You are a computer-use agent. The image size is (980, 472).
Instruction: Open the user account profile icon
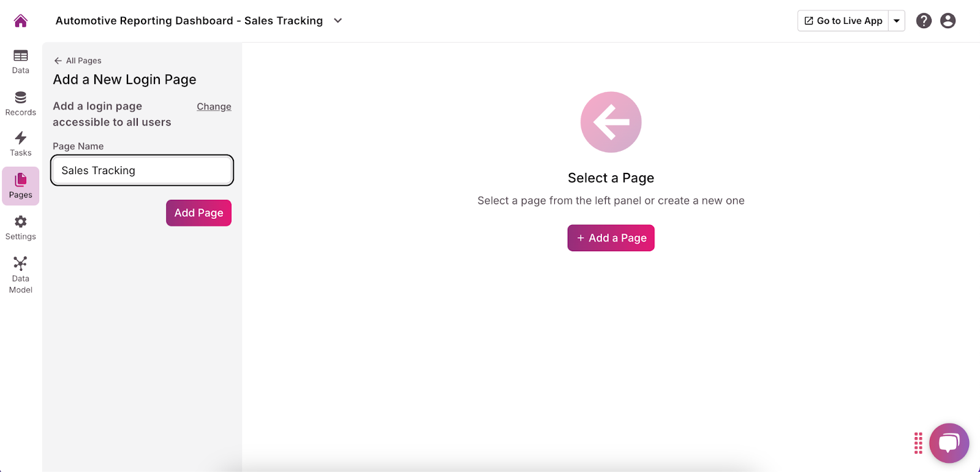[x=948, y=21]
